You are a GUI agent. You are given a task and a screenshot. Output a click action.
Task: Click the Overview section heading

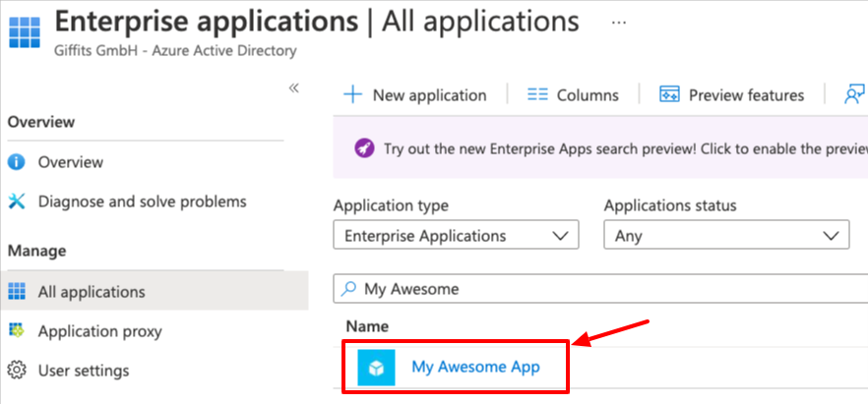pyautogui.click(x=41, y=122)
